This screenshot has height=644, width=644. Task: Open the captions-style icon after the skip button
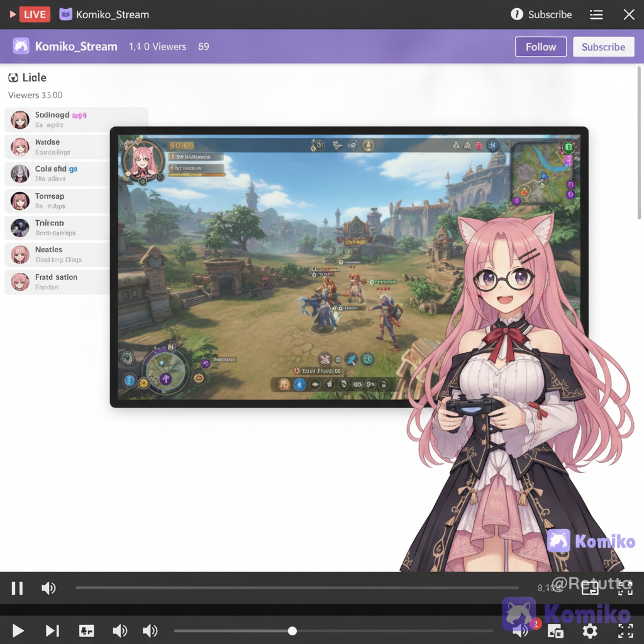[86, 630]
